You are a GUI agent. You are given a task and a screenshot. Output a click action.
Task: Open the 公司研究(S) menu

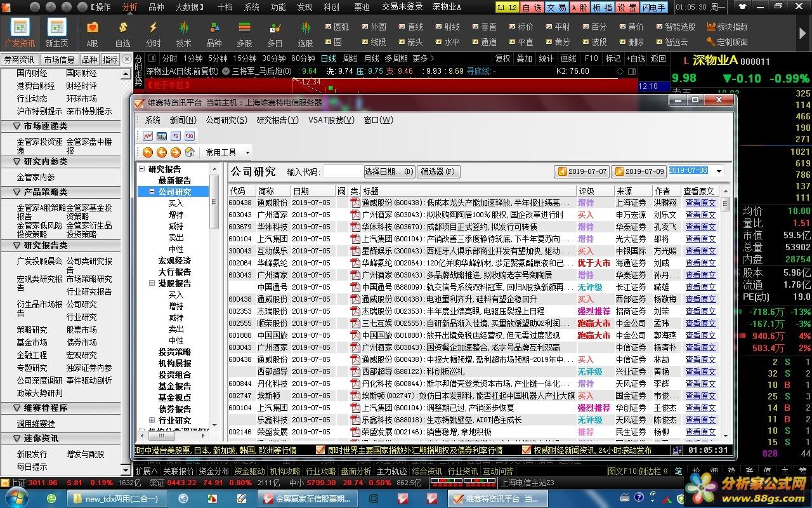pyautogui.click(x=226, y=120)
